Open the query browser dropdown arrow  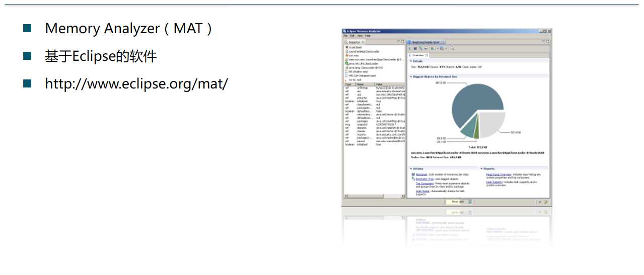447,48
